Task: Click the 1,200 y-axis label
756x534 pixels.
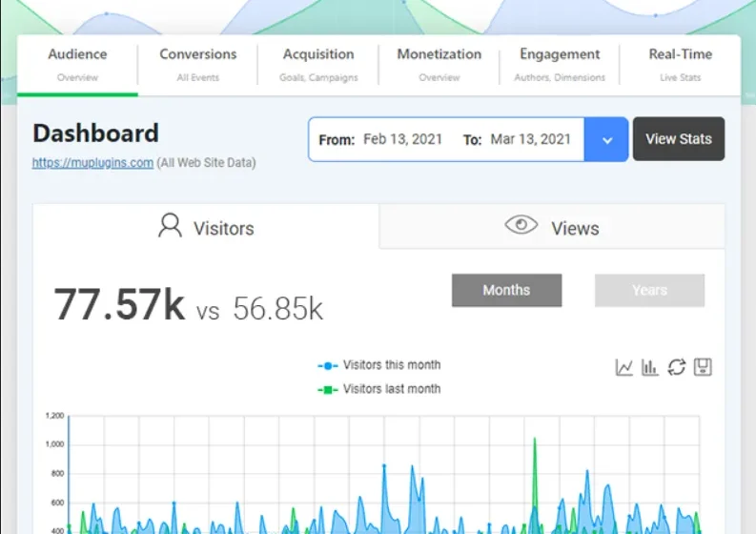Action: point(54,416)
